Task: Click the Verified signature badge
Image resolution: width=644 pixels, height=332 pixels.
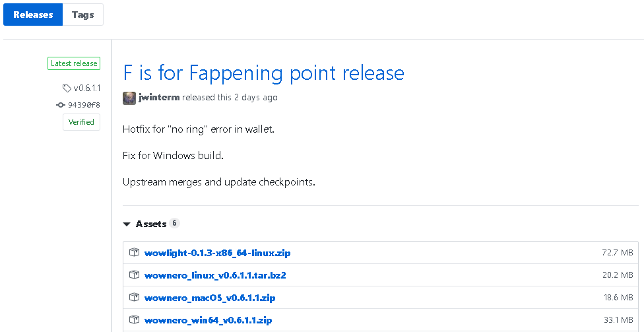Action: point(81,122)
